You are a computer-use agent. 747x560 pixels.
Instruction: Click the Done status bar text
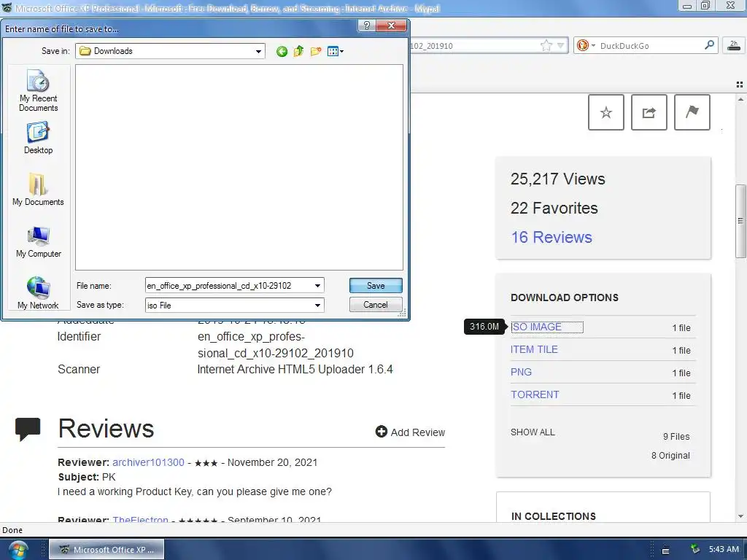[12, 530]
